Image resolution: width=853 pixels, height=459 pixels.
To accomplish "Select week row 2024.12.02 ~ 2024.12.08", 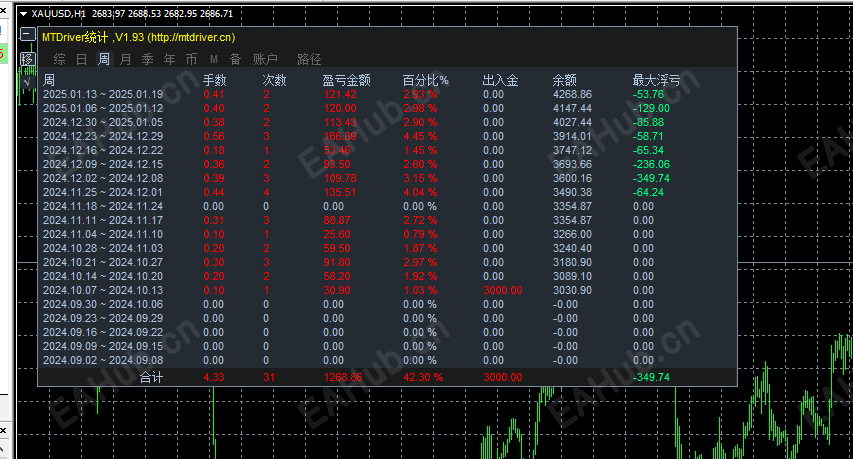I will [x=387, y=178].
